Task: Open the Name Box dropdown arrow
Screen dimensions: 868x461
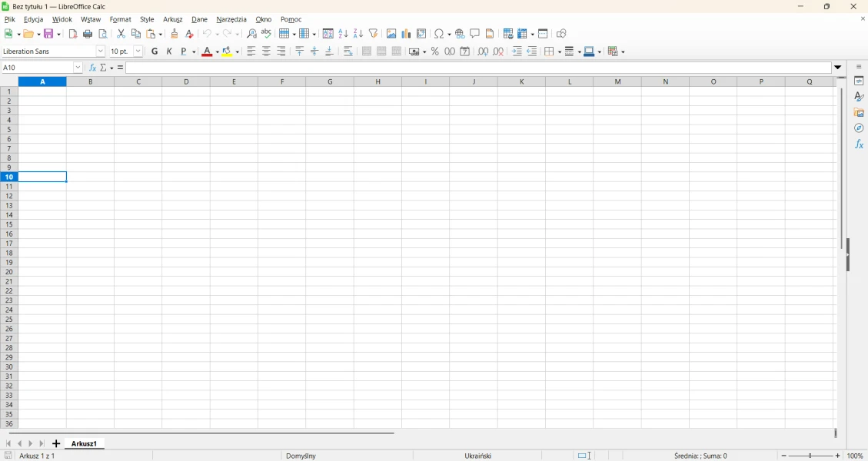Action: [78, 68]
